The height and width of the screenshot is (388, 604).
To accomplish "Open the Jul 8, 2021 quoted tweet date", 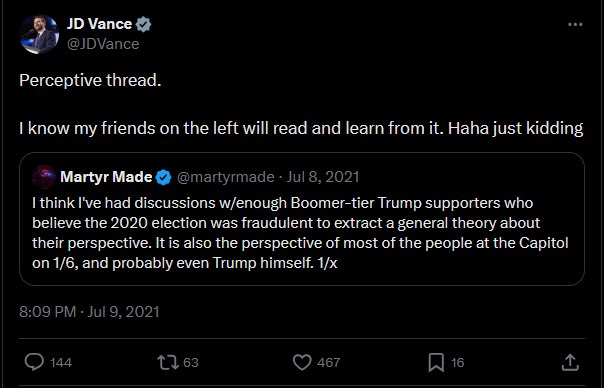I will (323, 177).
